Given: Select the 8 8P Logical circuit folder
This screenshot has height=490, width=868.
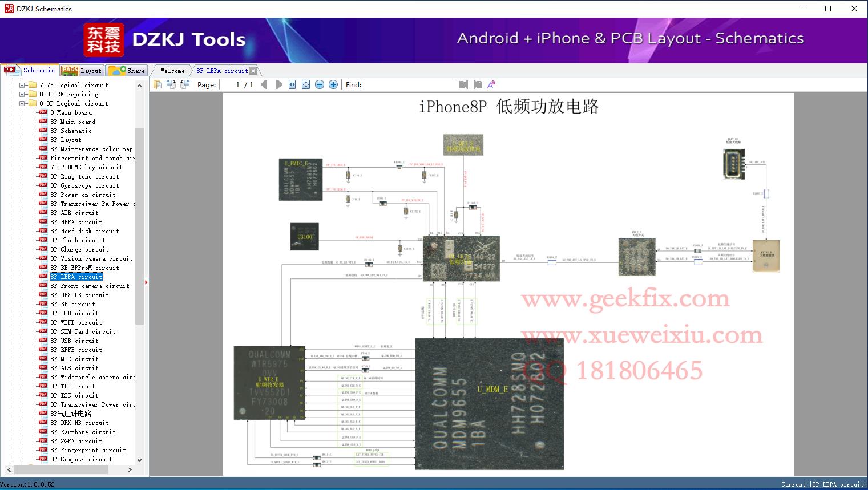Looking at the screenshot, I should pyautogui.click(x=74, y=103).
